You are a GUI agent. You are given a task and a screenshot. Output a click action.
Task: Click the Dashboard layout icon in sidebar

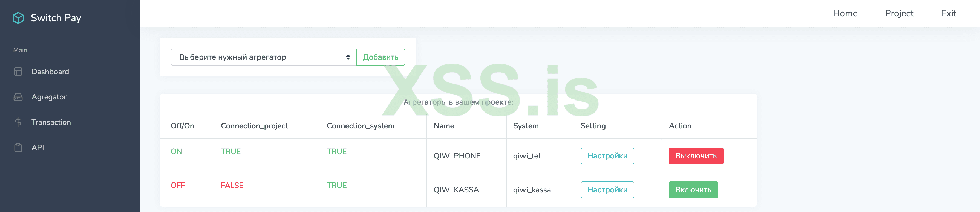click(x=18, y=72)
